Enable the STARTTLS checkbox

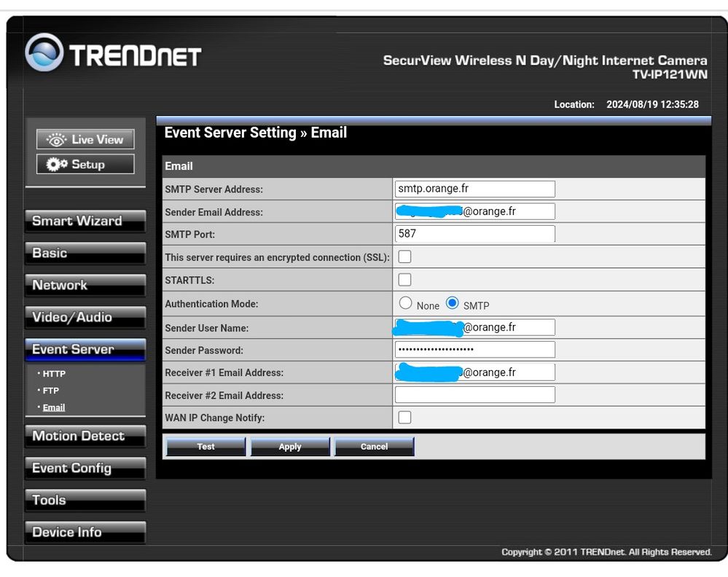405,280
